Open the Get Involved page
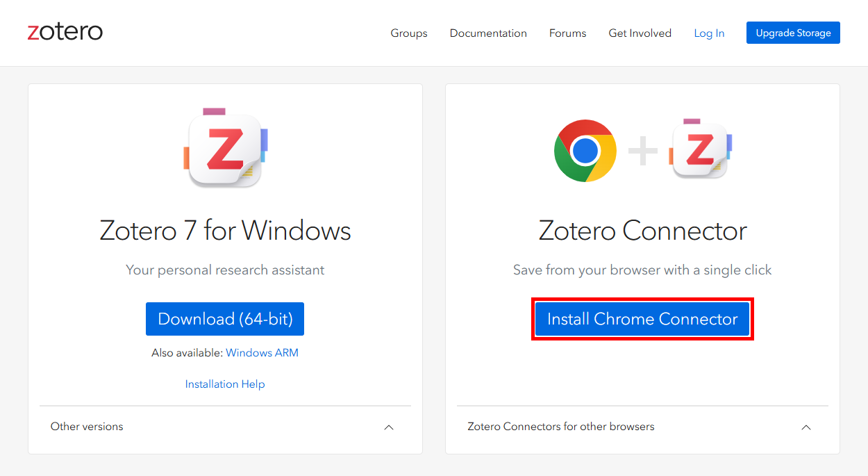The height and width of the screenshot is (476, 868). click(640, 33)
